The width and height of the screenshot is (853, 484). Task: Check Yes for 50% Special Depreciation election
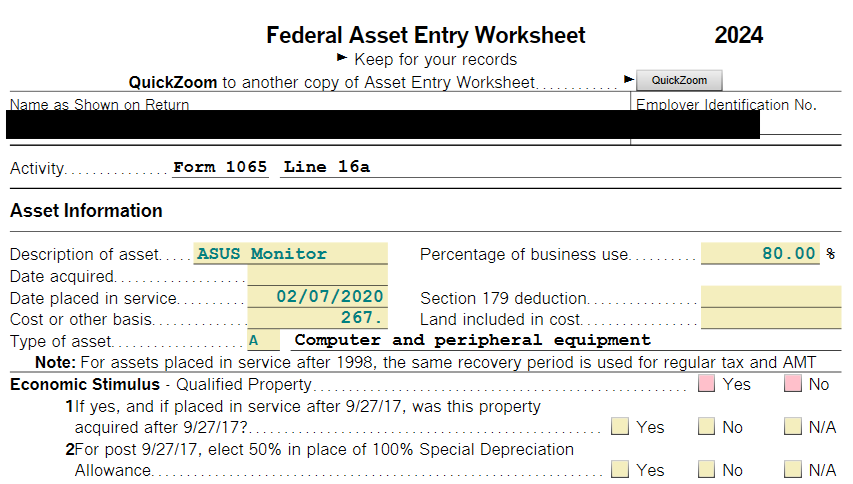point(620,469)
